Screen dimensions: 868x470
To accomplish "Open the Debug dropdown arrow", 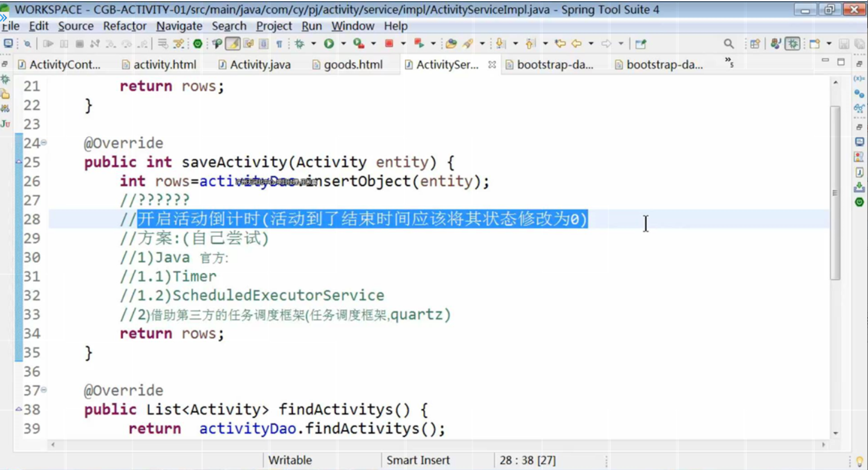I will (x=313, y=43).
